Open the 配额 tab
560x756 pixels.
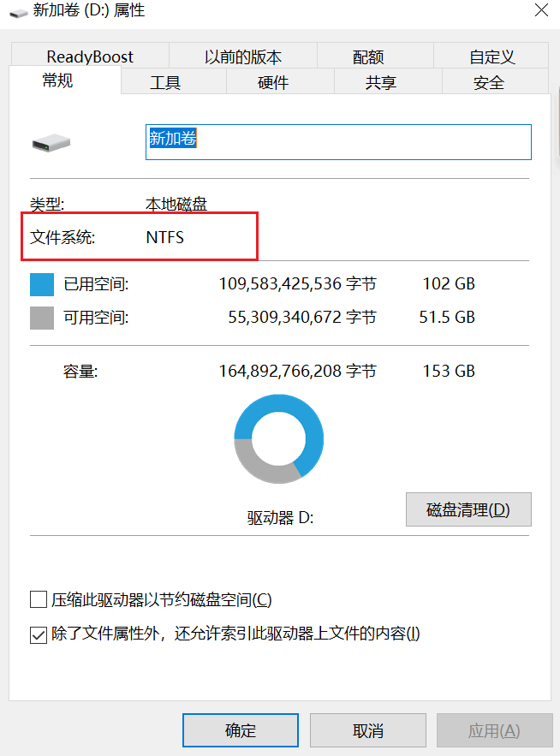click(x=368, y=57)
